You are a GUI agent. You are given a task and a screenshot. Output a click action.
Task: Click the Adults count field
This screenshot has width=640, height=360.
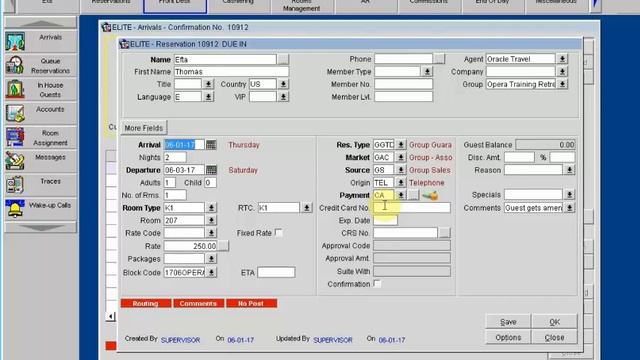170,182
